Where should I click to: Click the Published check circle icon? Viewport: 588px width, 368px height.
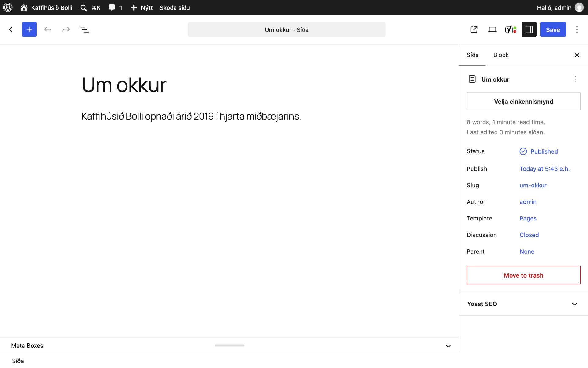pos(523,151)
